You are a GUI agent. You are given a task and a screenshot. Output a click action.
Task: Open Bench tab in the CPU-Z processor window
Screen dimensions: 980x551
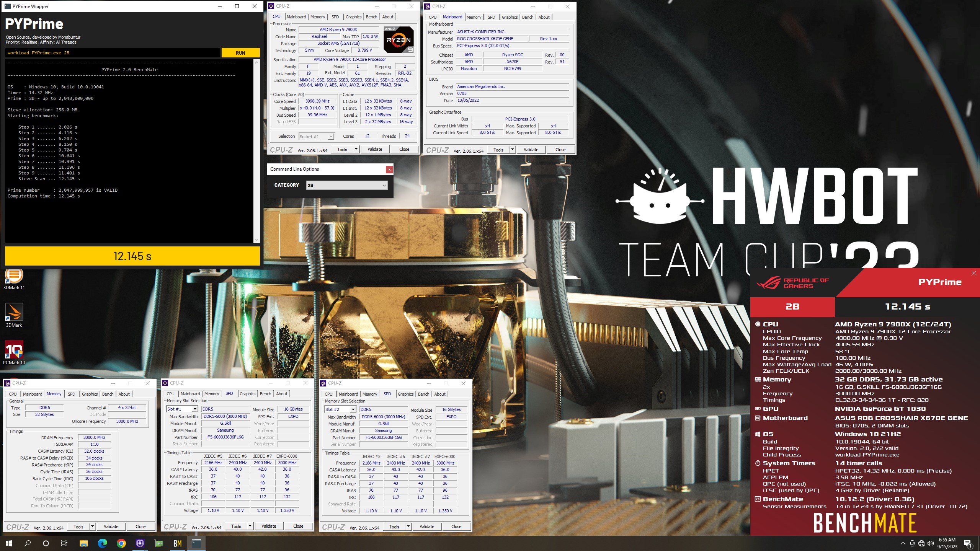coord(371,17)
